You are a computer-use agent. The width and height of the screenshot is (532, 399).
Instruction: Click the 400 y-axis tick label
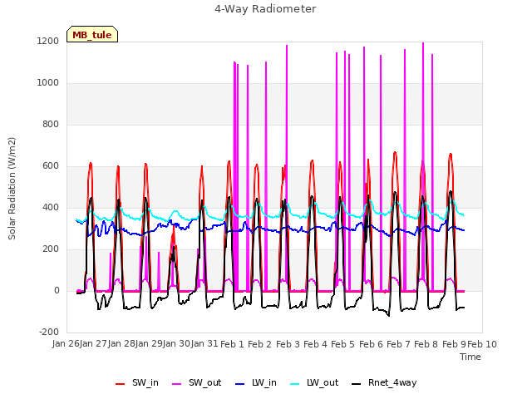pos(51,207)
